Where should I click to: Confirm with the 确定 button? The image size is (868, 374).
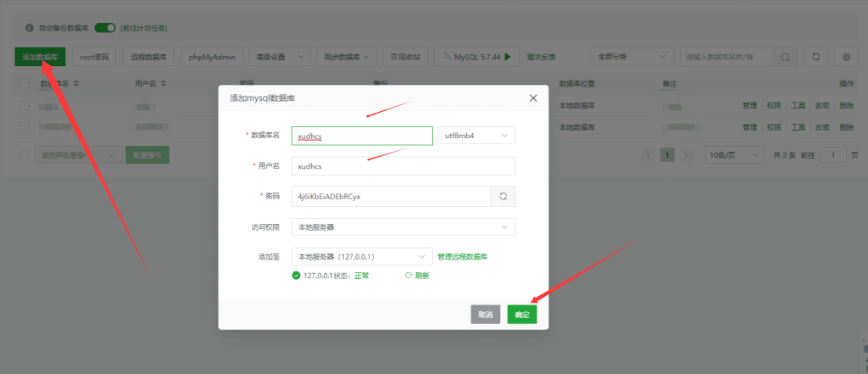[x=522, y=314]
